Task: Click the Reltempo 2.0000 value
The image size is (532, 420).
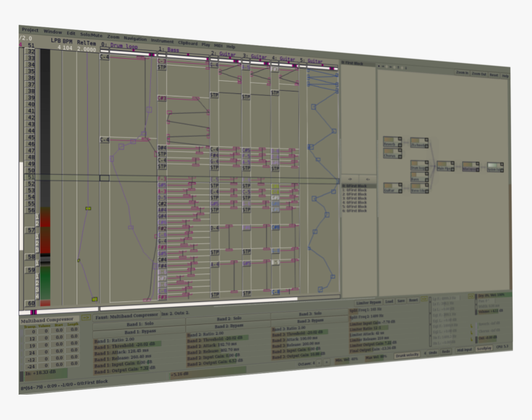Action: [86, 49]
